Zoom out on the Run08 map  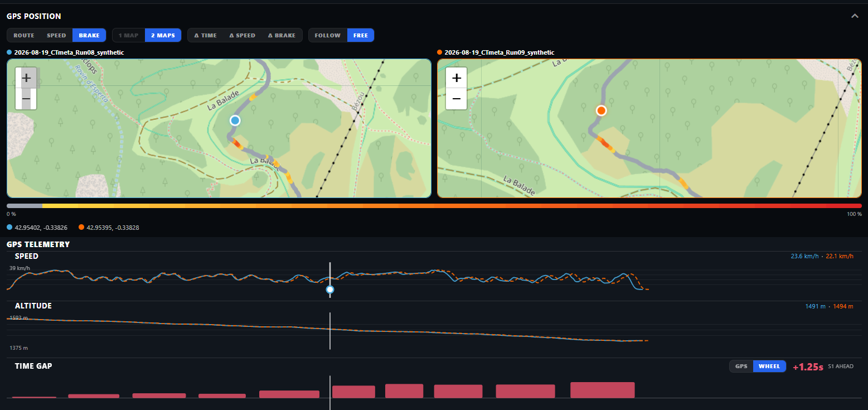coord(26,99)
